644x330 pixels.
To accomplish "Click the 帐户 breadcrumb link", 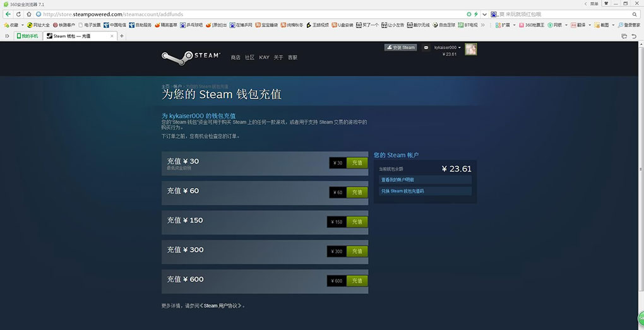I will 177,86.
